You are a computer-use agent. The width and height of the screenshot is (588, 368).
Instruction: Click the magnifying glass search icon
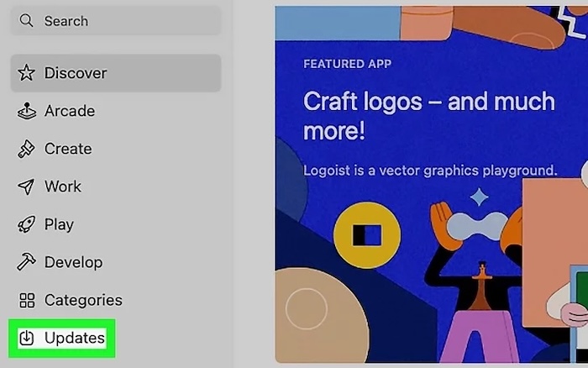[x=27, y=21]
